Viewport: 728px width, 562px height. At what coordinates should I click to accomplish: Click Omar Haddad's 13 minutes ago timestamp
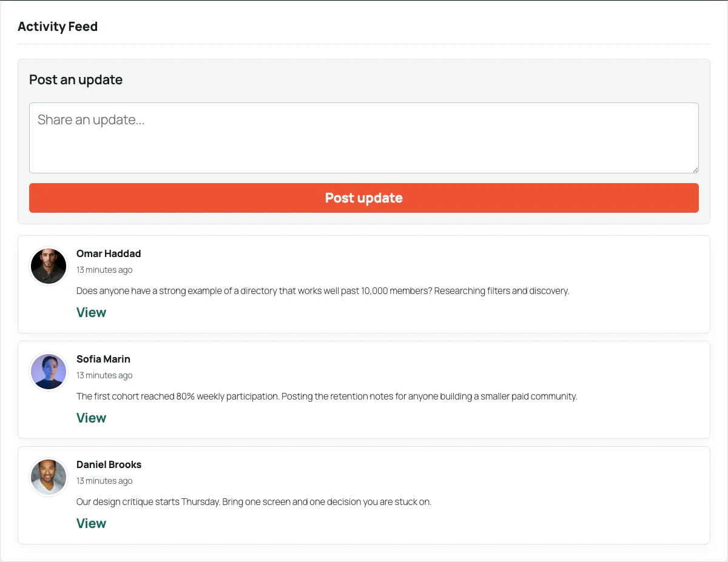click(x=104, y=270)
